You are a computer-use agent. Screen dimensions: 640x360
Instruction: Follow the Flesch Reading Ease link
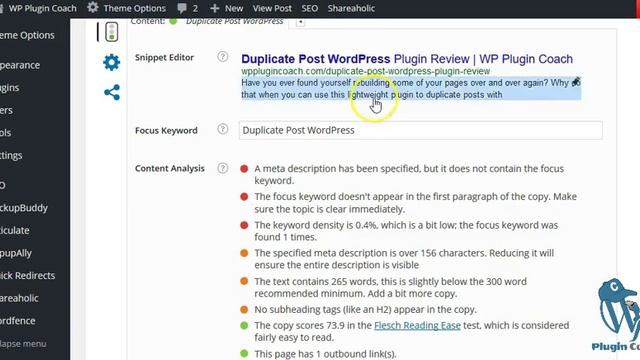pos(417,325)
